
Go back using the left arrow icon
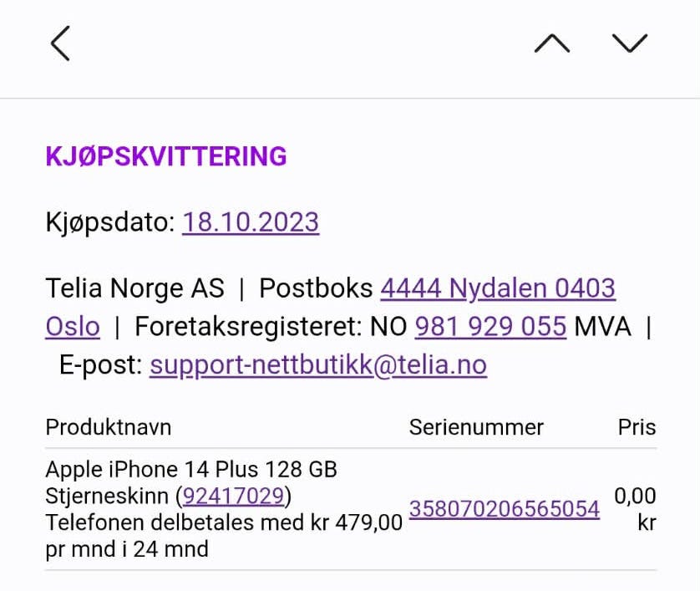tap(60, 43)
